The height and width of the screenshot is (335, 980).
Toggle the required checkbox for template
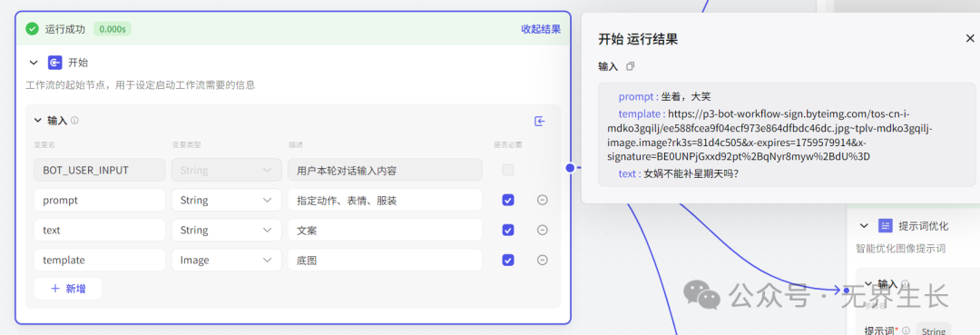pos(508,260)
